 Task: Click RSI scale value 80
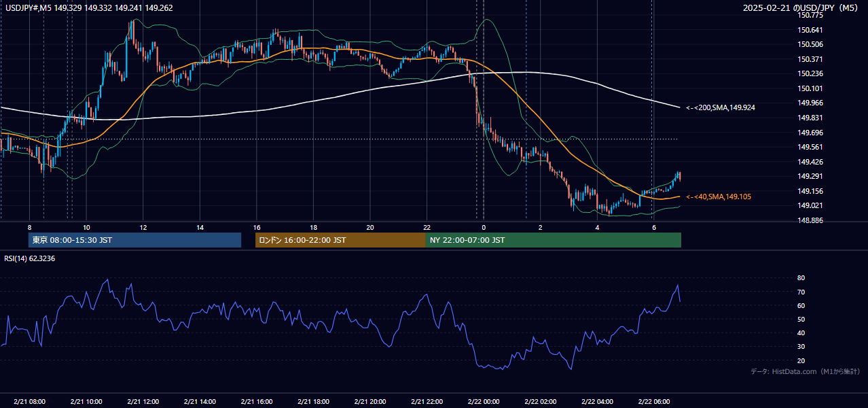pyautogui.click(x=801, y=278)
